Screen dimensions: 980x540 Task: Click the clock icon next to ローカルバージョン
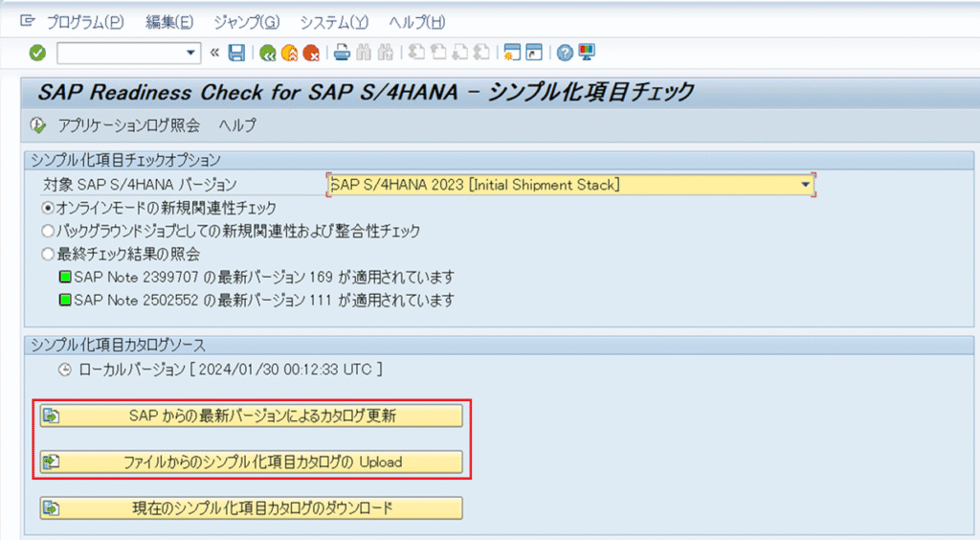click(x=65, y=370)
